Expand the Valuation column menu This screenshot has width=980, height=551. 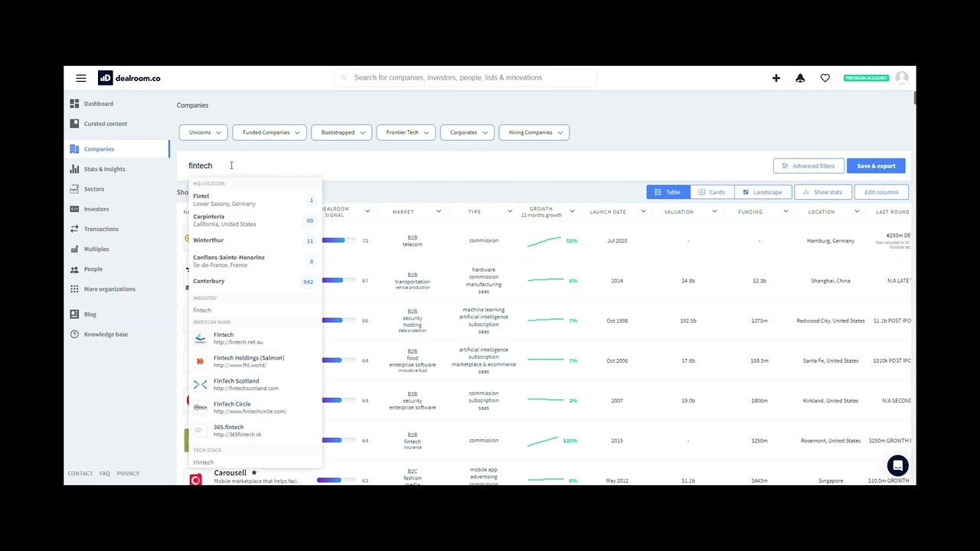pyautogui.click(x=714, y=212)
